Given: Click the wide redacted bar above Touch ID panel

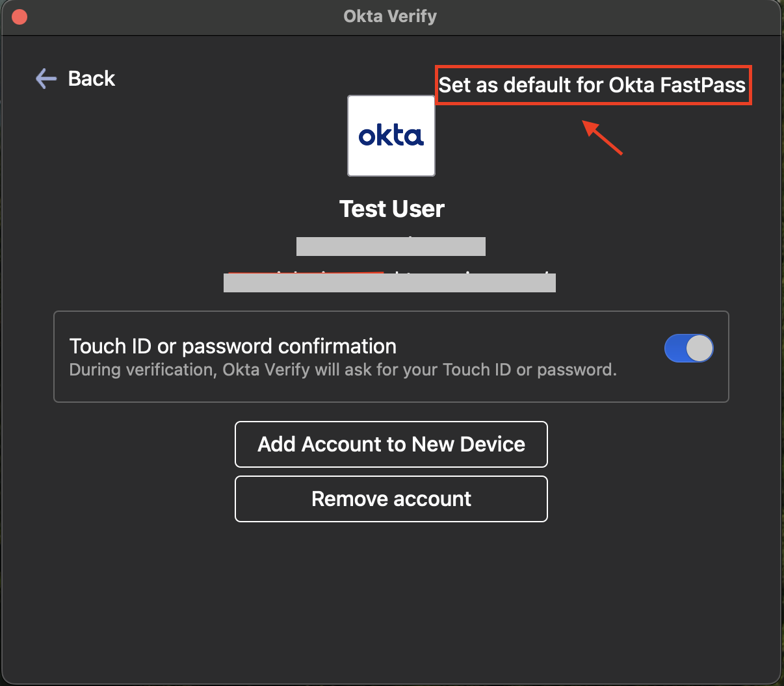Looking at the screenshot, I should 389,283.
